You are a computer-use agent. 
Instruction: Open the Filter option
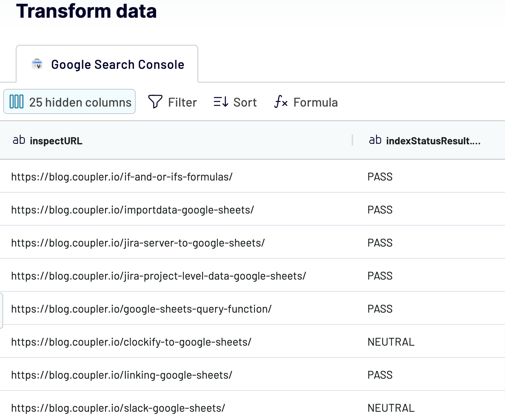click(x=172, y=102)
